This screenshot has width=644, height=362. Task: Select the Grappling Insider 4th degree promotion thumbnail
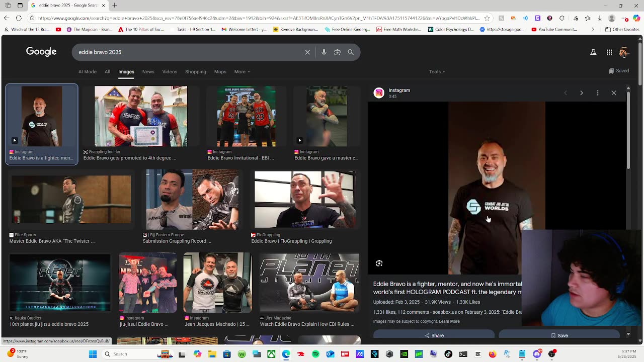141,116
